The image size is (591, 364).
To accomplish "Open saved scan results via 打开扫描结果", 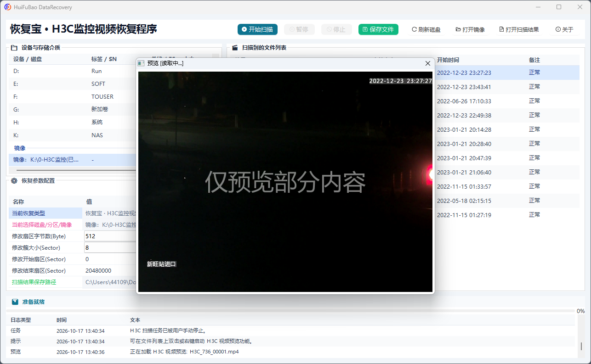I will 519,29.
